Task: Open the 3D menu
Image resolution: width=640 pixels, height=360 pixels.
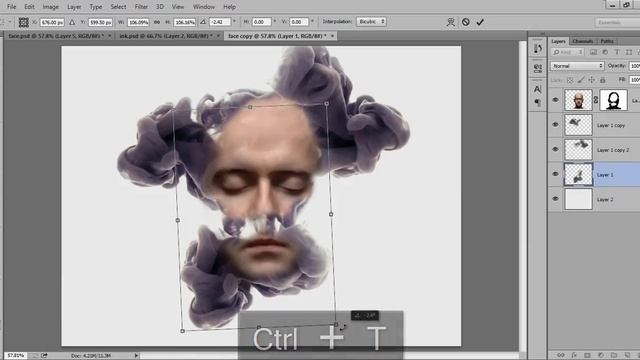Action: click(160, 7)
